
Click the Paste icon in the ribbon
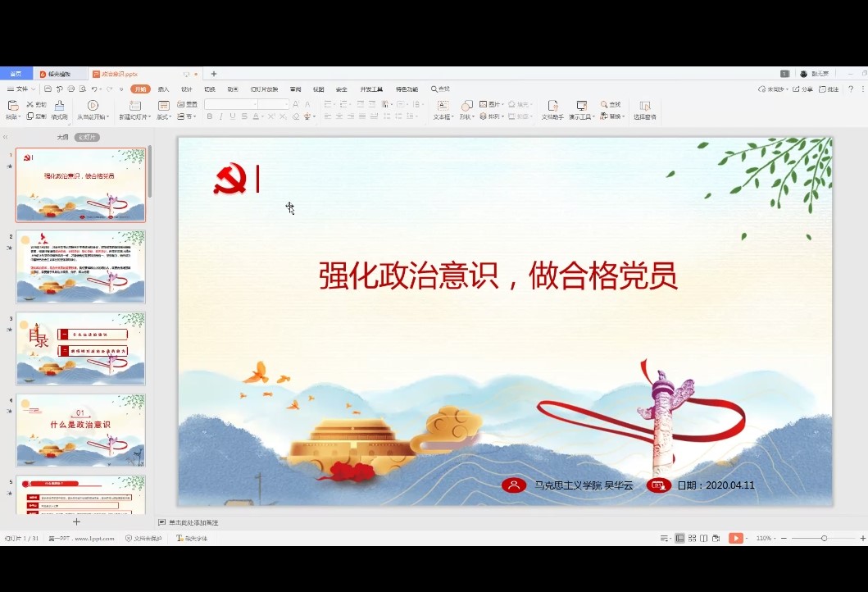pos(12,106)
